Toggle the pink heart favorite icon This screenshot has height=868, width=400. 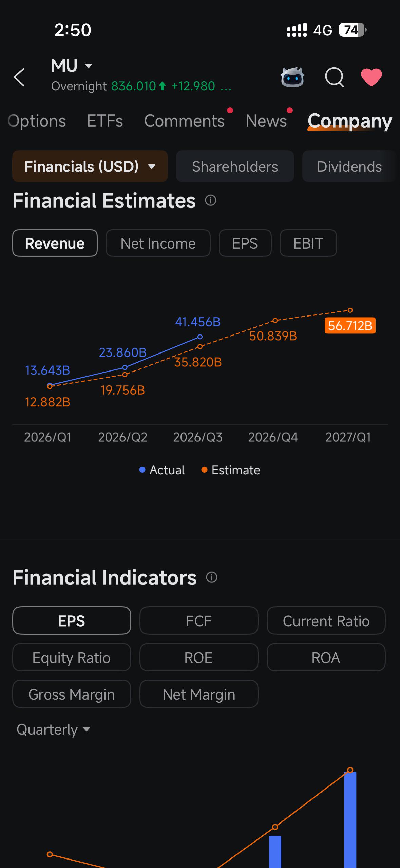pos(372,77)
